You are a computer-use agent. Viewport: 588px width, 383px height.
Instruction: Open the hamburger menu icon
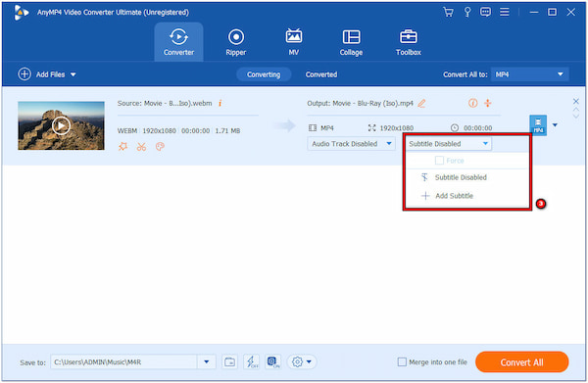pyautogui.click(x=505, y=12)
